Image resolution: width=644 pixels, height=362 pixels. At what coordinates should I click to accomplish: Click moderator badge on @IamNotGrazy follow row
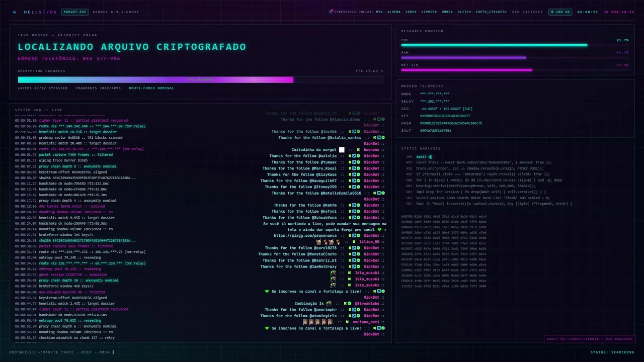[354, 266]
